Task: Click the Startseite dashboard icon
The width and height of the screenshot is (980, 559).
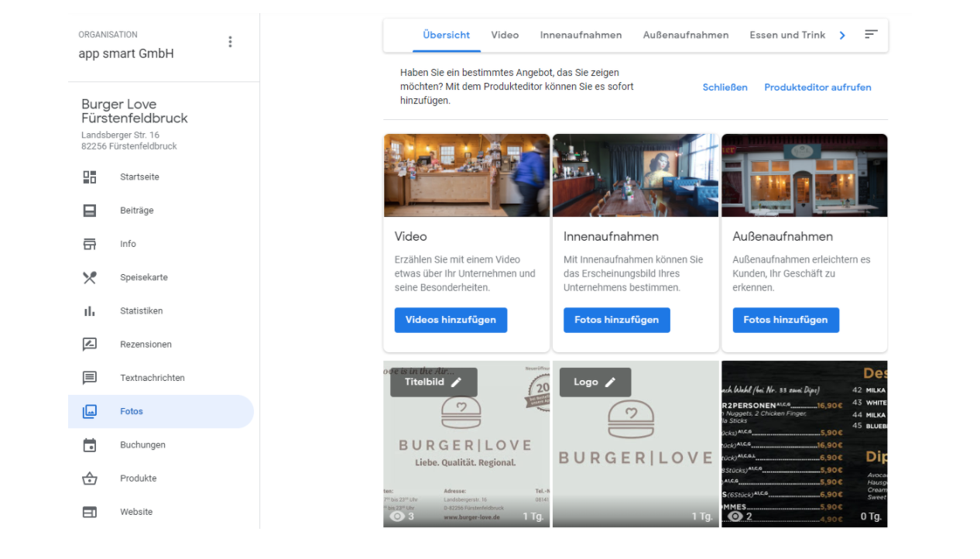Action: pyautogui.click(x=90, y=177)
